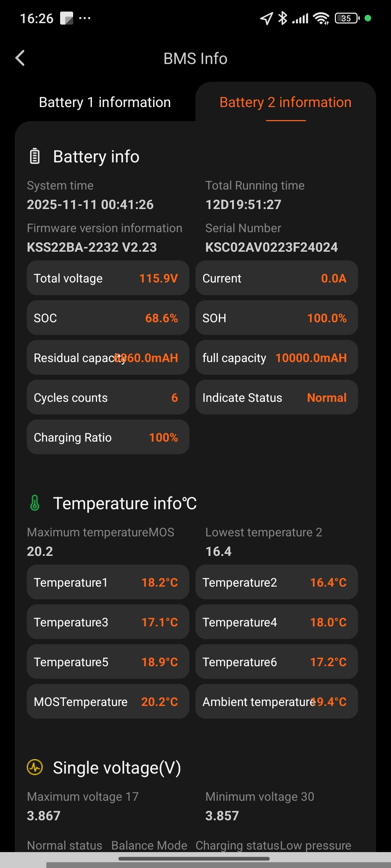Screen dimensions: 391x868
Task: Tap the Ambient temperature card
Action: [x=277, y=702]
